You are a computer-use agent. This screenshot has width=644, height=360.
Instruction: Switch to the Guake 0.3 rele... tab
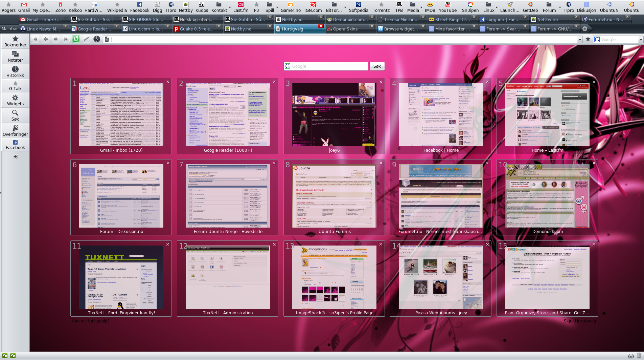(197, 29)
